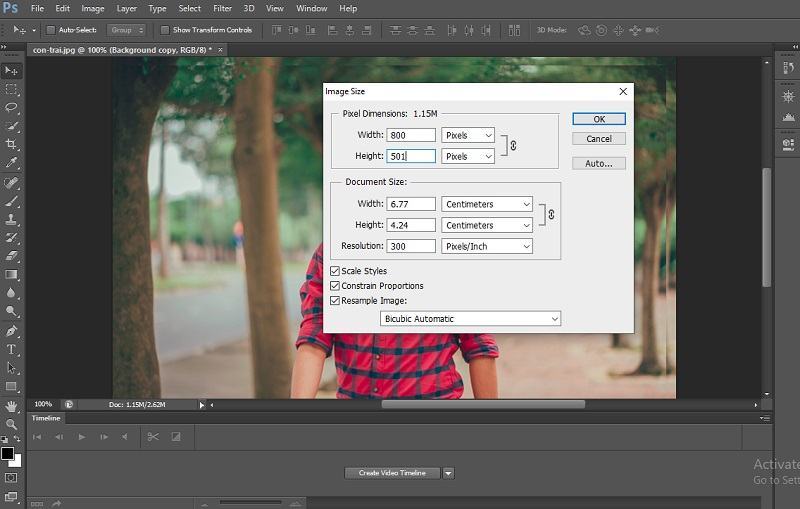Image resolution: width=800 pixels, height=509 pixels.
Task: Select the Healing Brush tool
Action: pyautogui.click(x=11, y=183)
